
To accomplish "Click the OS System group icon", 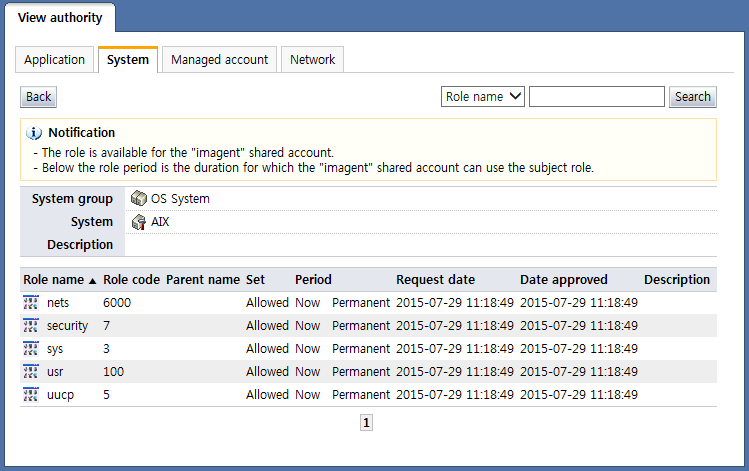I will (139, 199).
